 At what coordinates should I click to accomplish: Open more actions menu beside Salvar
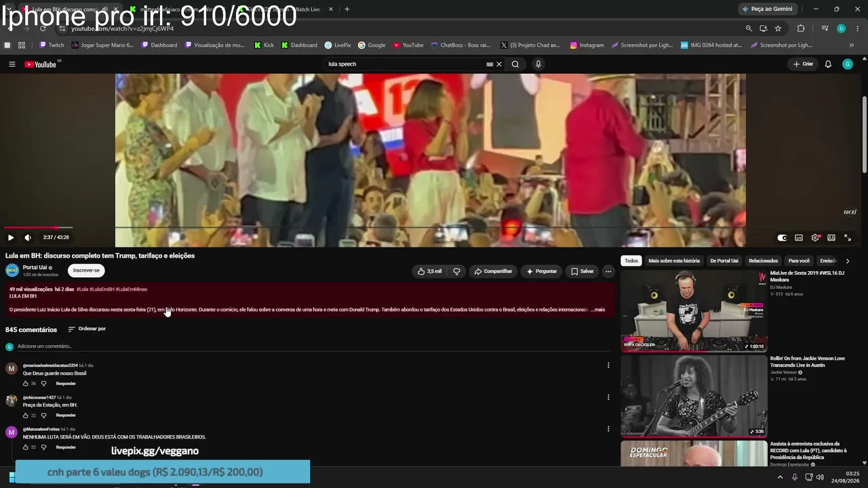pyautogui.click(x=608, y=271)
